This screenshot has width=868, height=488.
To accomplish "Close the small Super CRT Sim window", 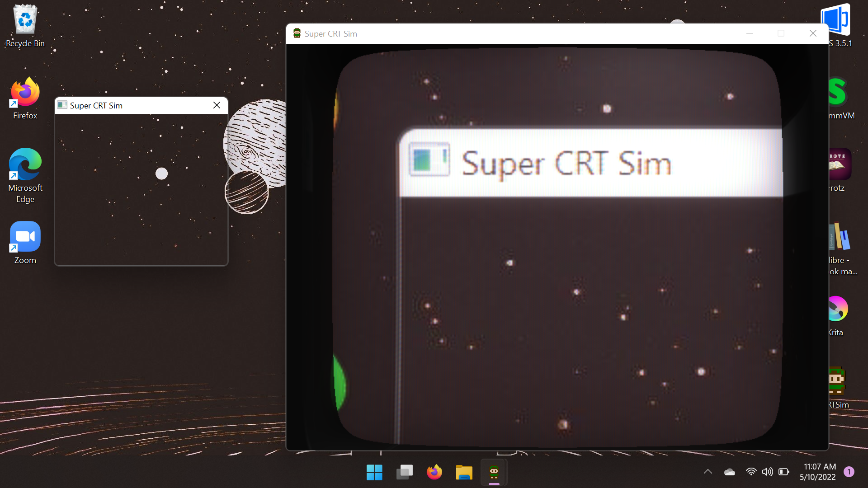I will click(x=217, y=105).
